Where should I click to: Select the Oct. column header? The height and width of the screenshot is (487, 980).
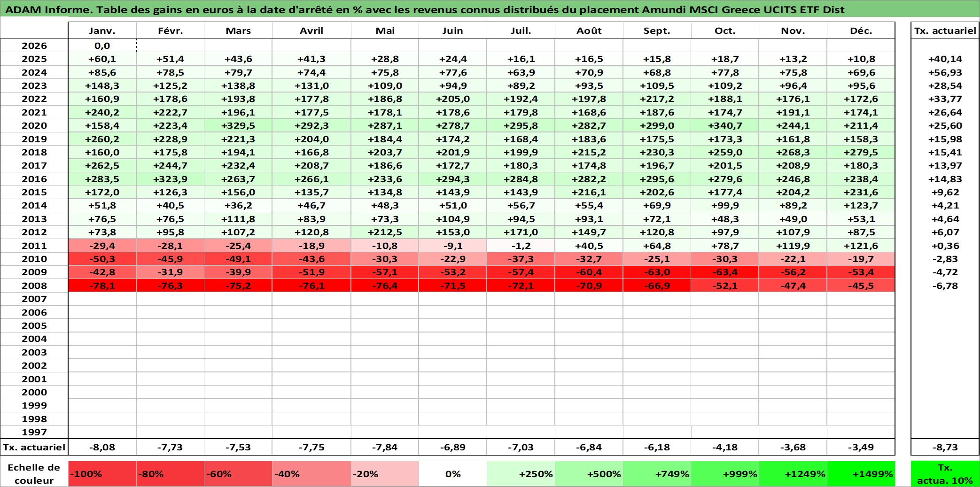point(725,31)
